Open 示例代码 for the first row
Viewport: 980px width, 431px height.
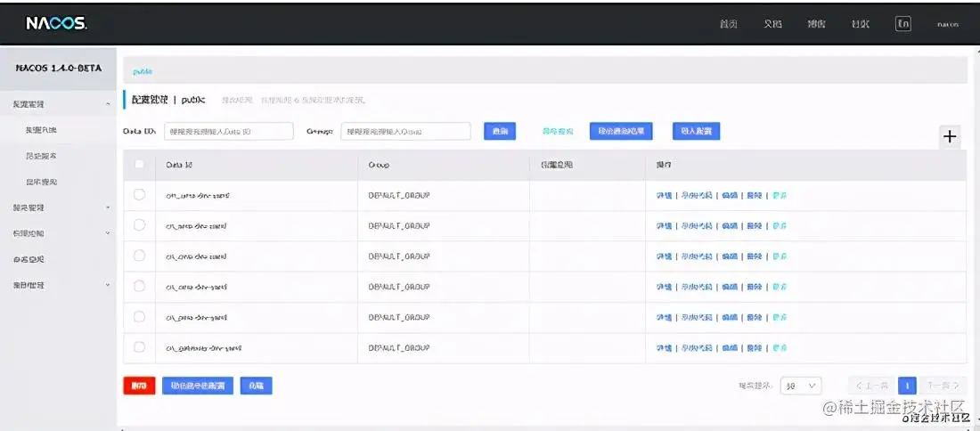[x=697, y=196]
